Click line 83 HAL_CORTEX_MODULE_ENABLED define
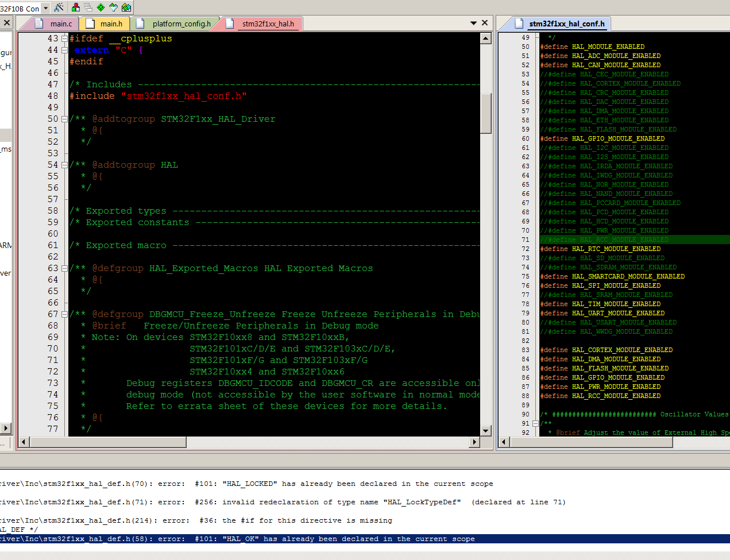 [x=607, y=350]
